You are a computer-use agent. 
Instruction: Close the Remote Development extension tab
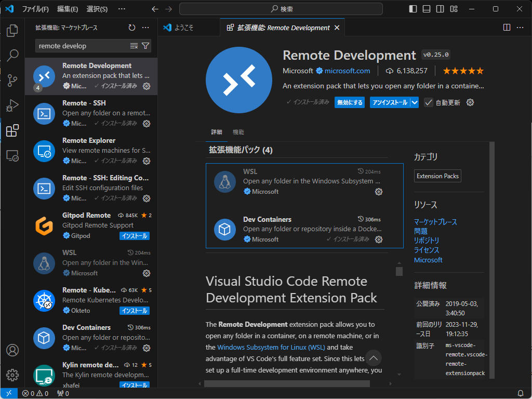click(337, 28)
